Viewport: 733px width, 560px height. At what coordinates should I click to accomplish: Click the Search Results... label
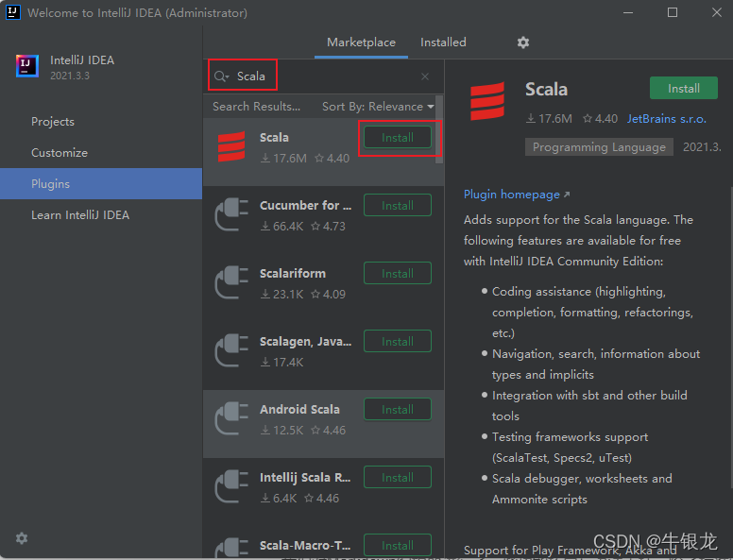click(x=256, y=107)
